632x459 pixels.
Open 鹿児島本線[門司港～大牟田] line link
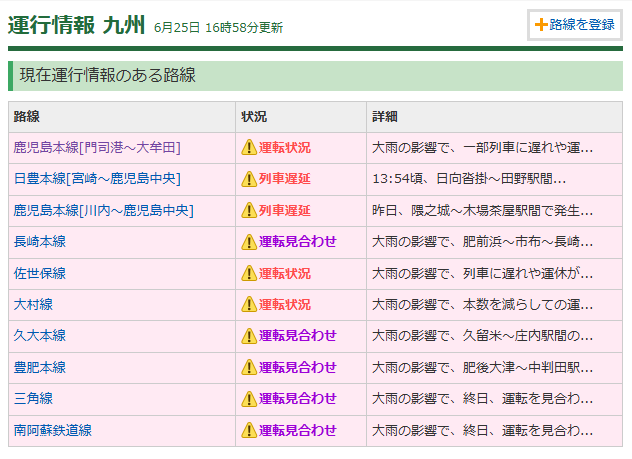(97, 147)
